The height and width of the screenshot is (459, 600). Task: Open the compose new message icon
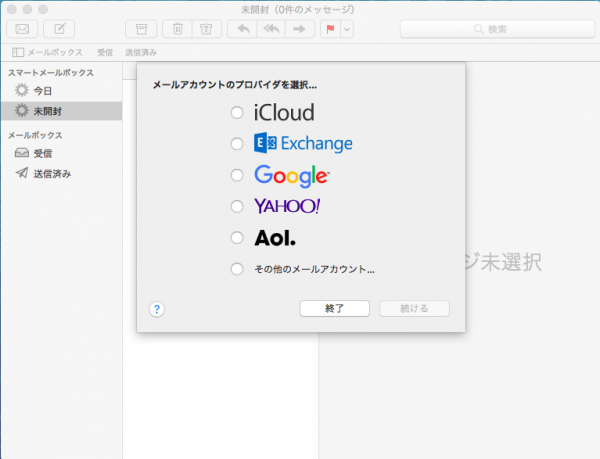pyautogui.click(x=59, y=29)
